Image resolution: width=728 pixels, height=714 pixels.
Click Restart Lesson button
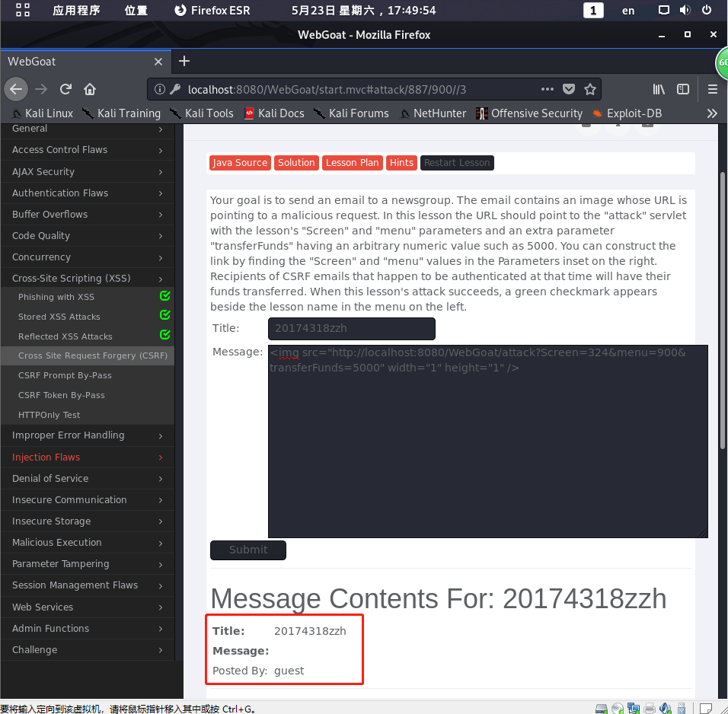[457, 163]
